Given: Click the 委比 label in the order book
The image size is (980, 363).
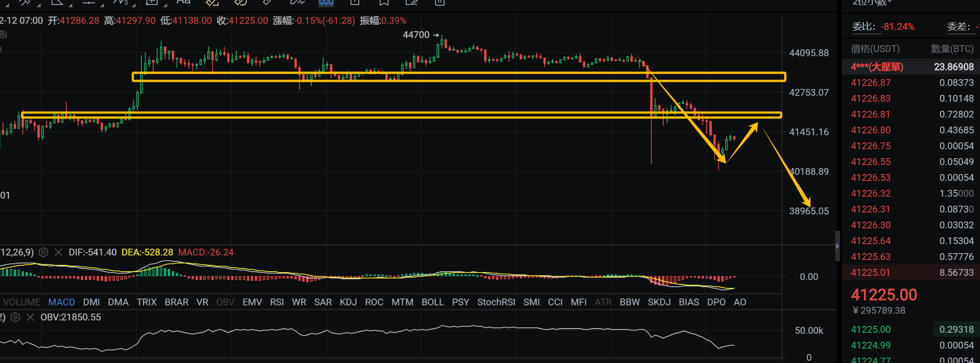Looking at the screenshot, I should (864, 27).
